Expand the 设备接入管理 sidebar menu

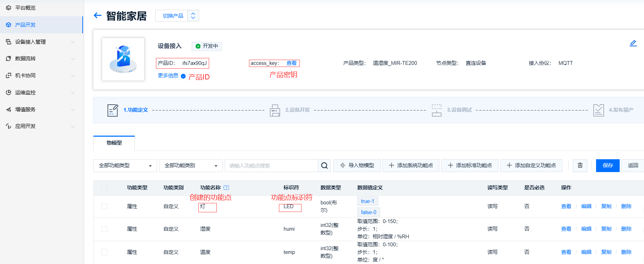[41, 42]
